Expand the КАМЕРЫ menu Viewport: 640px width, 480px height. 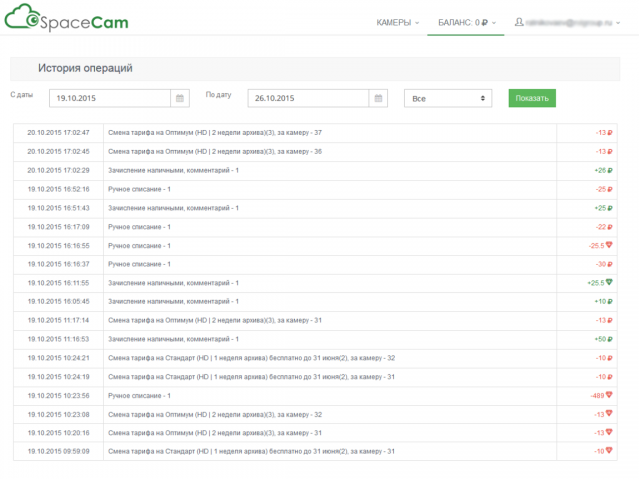(x=397, y=22)
